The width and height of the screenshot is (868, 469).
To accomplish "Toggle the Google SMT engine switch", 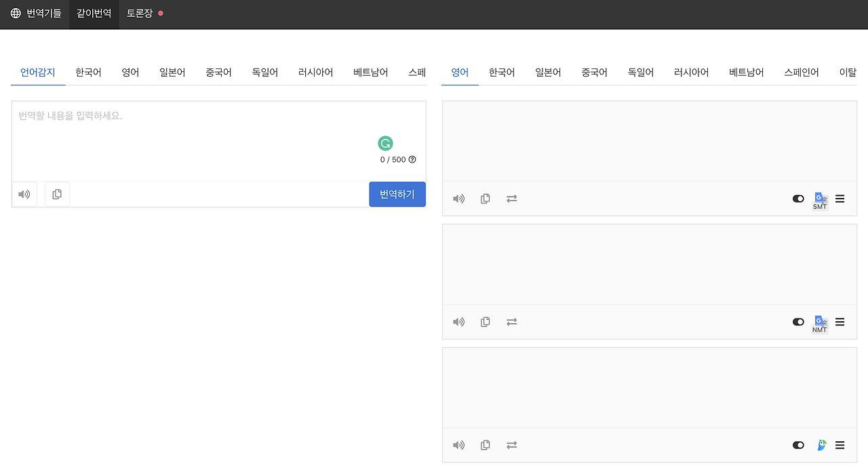I will click(798, 199).
